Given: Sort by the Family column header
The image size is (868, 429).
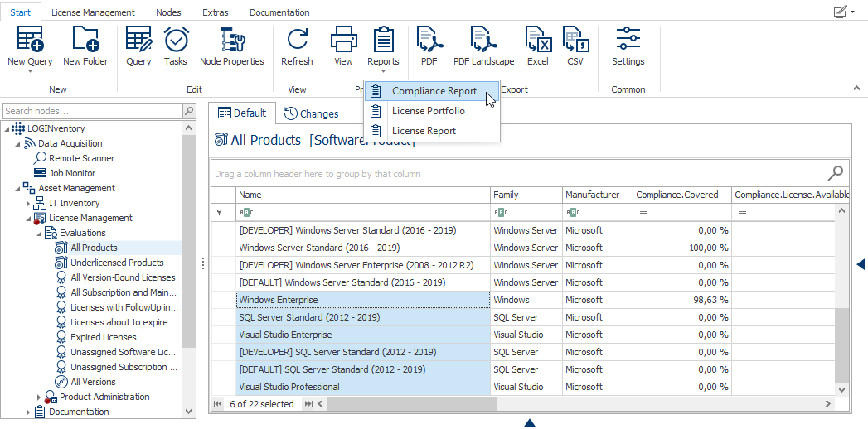Looking at the screenshot, I should tap(526, 195).
